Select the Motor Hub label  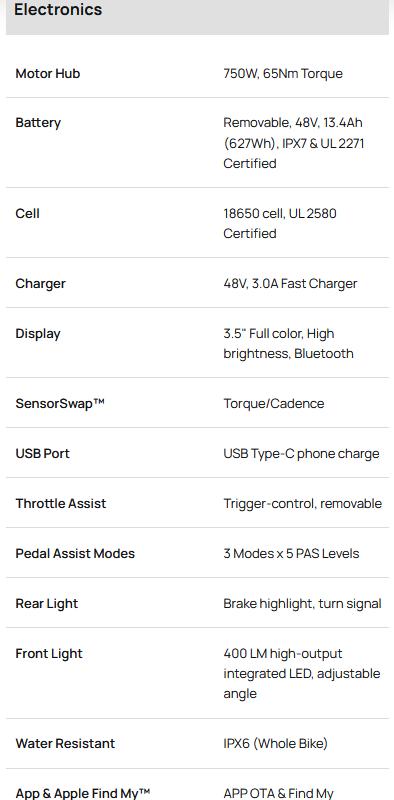(x=48, y=73)
